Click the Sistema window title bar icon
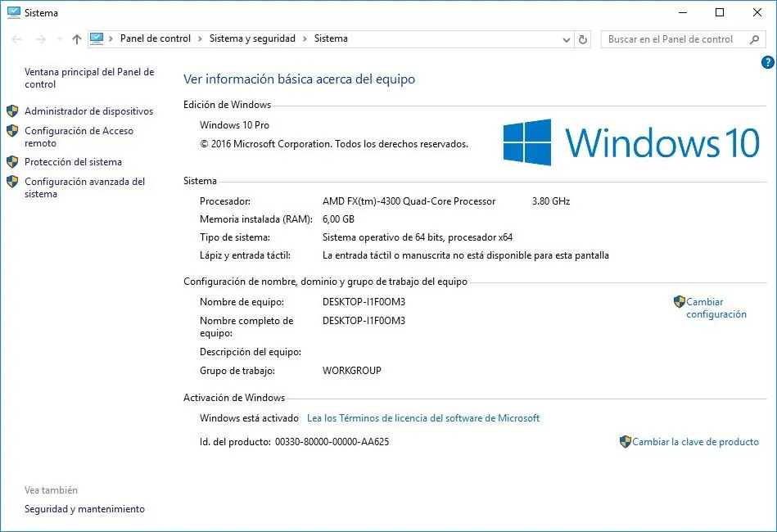The width and height of the screenshot is (777, 532). tap(14, 12)
